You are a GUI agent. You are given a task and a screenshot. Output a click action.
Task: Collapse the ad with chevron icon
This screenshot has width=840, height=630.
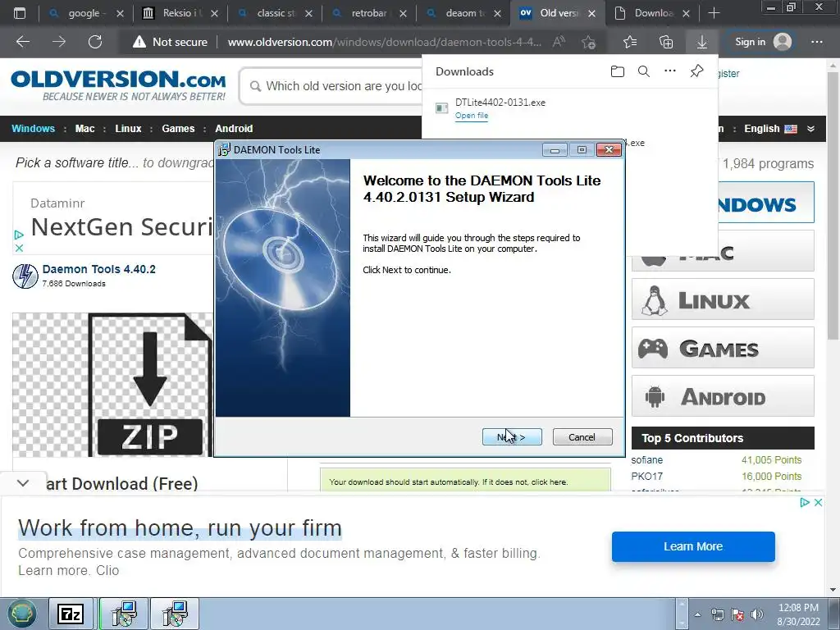[x=23, y=483]
